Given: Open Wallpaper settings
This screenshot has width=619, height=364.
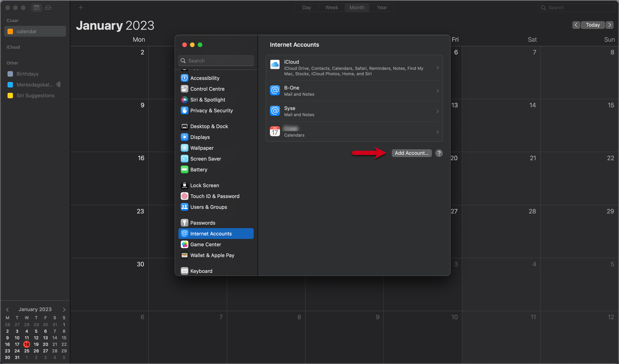Looking at the screenshot, I should [x=216, y=148].
